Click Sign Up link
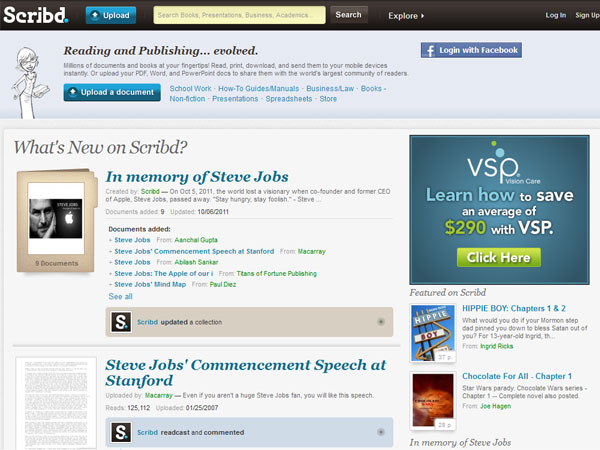Image resolution: width=600 pixels, height=450 pixels. point(587,15)
